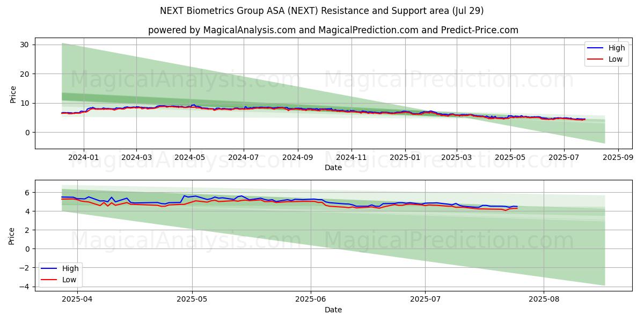Click the '2024-11' date tick label
644x322 pixels.
point(352,158)
